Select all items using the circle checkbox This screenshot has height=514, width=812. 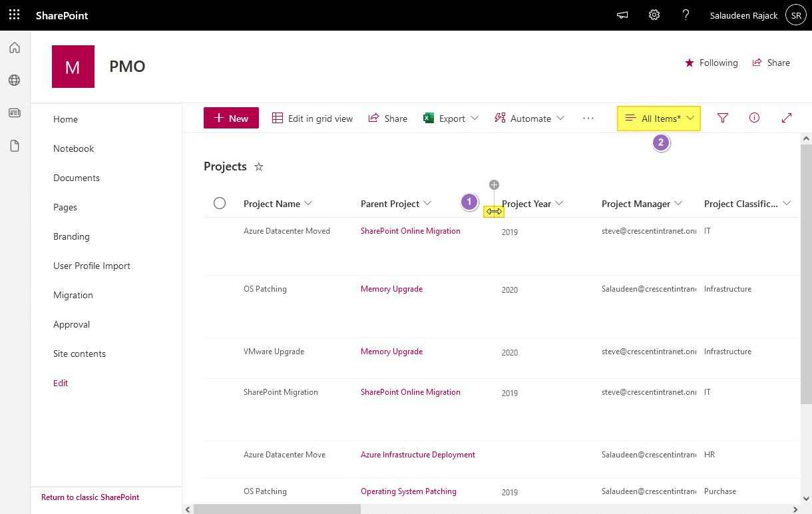(x=220, y=203)
